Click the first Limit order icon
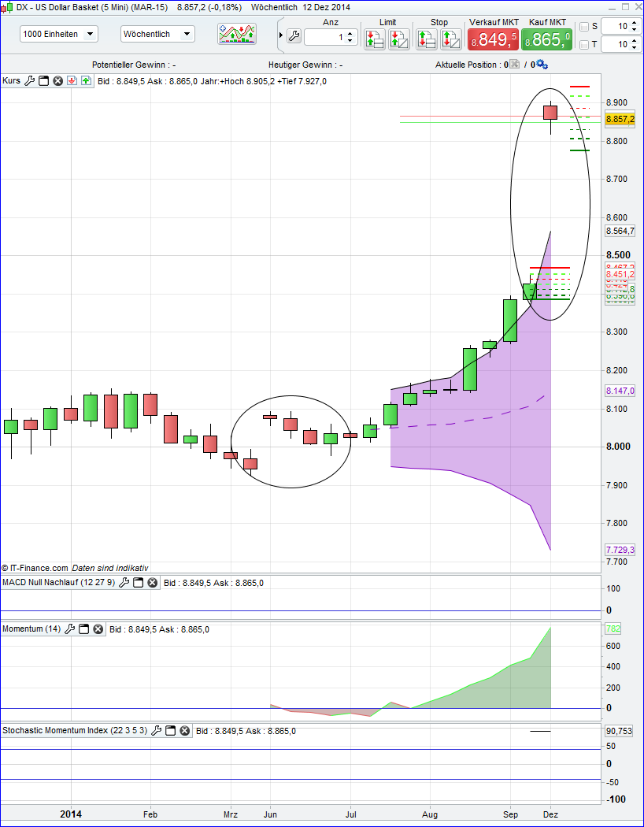Image resolution: width=644 pixels, height=827 pixels. coord(375,39)
